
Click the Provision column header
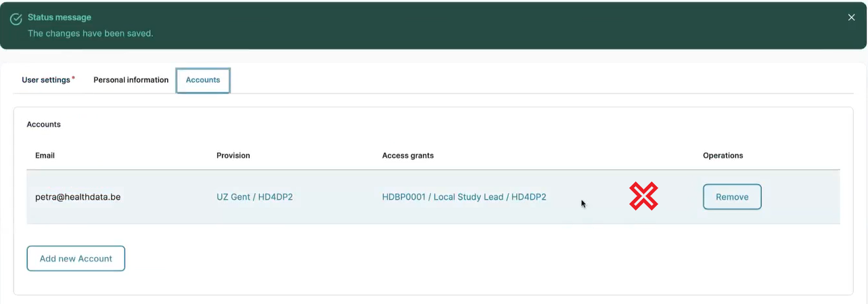(233, 156)
